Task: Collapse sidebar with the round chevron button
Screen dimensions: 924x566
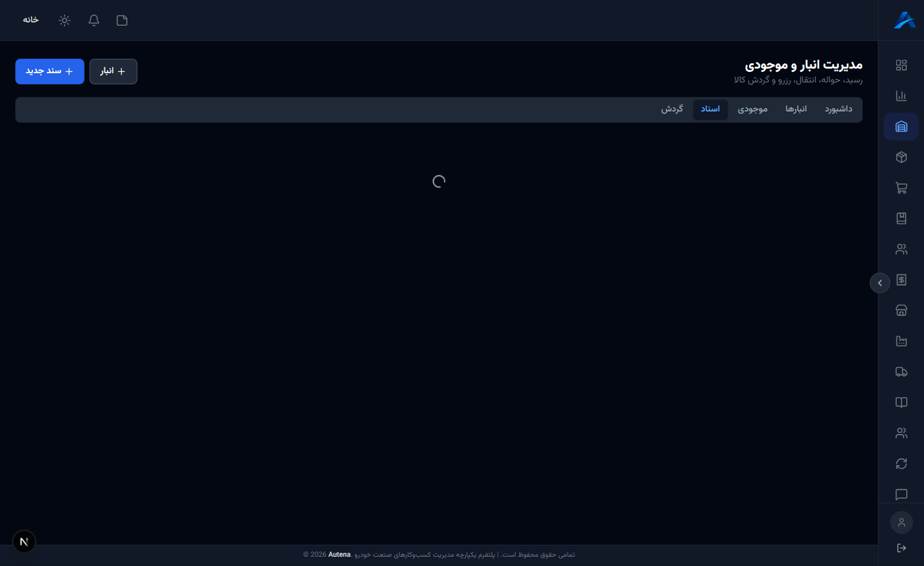Action: click(880, 282)
